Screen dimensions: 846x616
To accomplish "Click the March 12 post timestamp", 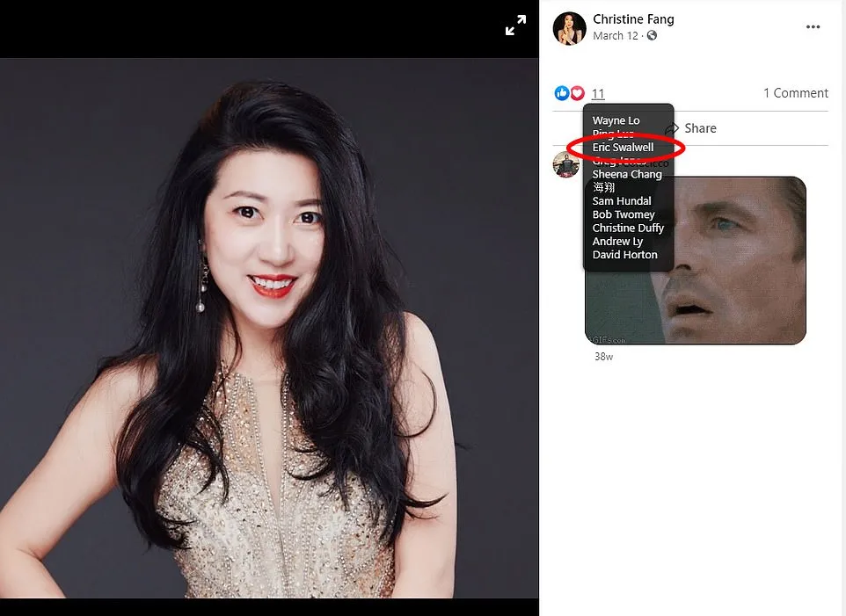I will coord(615,36).
